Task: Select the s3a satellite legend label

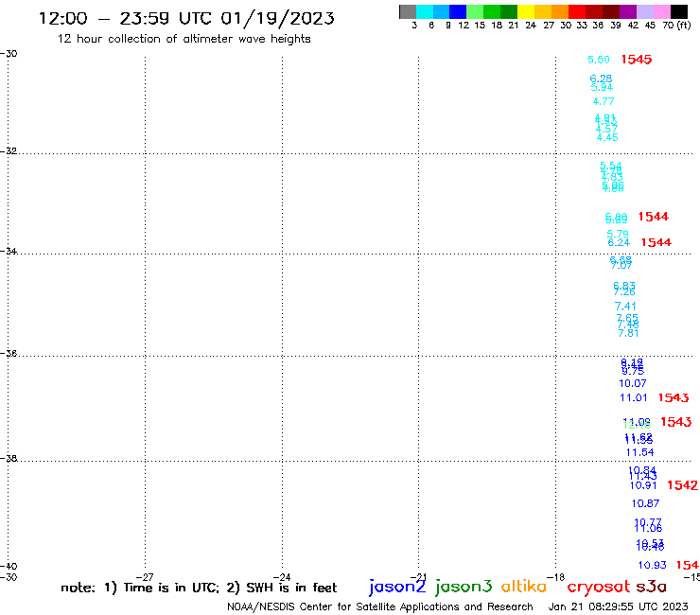Action: coord(652,587)
